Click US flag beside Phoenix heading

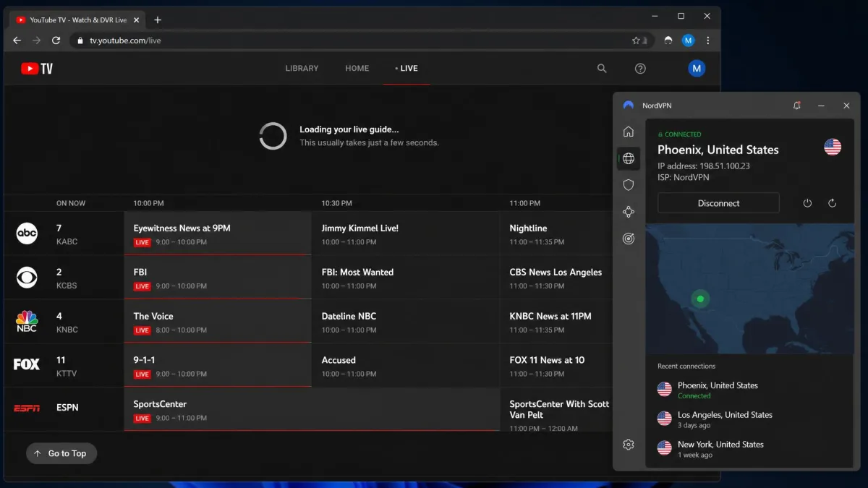tap(833, 147)
